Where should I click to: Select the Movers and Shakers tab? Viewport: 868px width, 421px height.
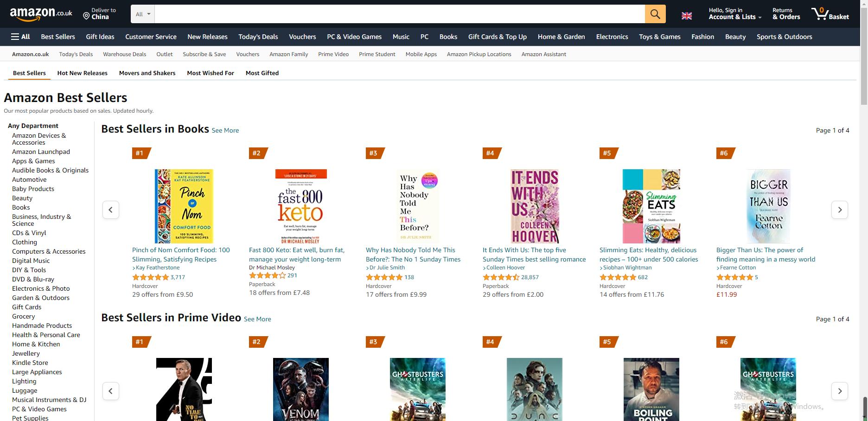click(147, 73)
